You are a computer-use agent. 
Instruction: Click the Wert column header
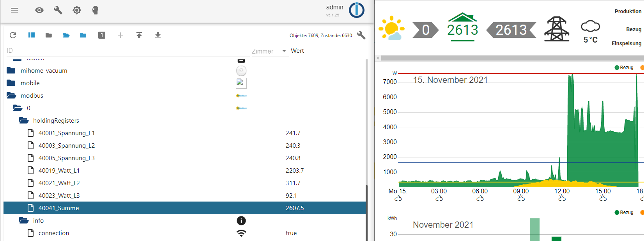[297, 51]
